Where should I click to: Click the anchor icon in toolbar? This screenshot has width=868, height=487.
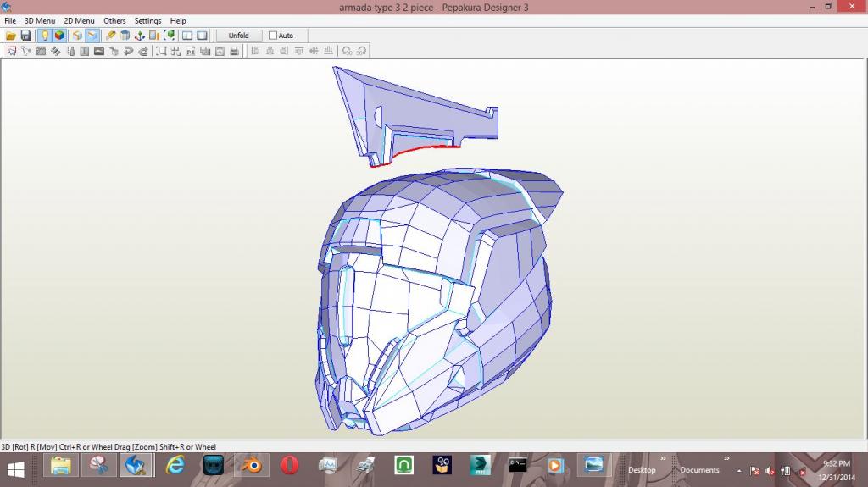click(140, 36)
